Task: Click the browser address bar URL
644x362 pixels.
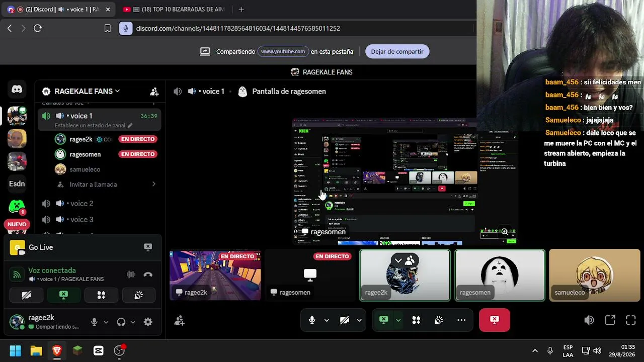Action: (238, 28)
